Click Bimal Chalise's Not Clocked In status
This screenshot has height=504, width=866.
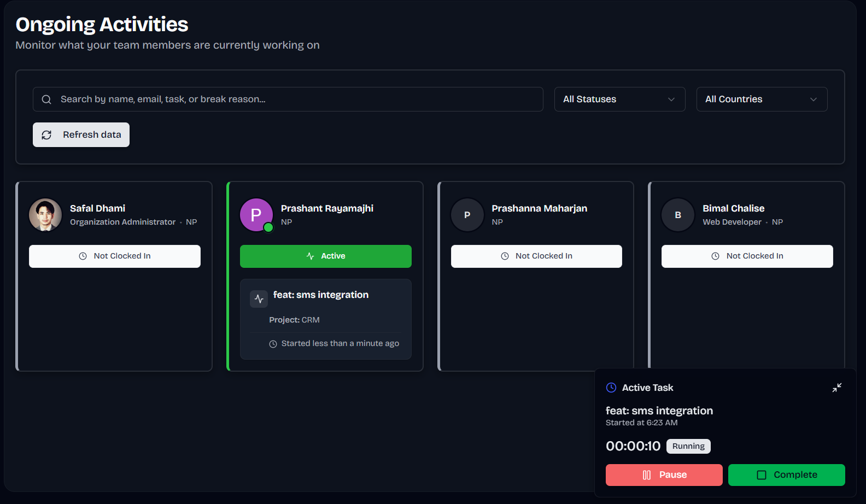click(x=747, y=256)
